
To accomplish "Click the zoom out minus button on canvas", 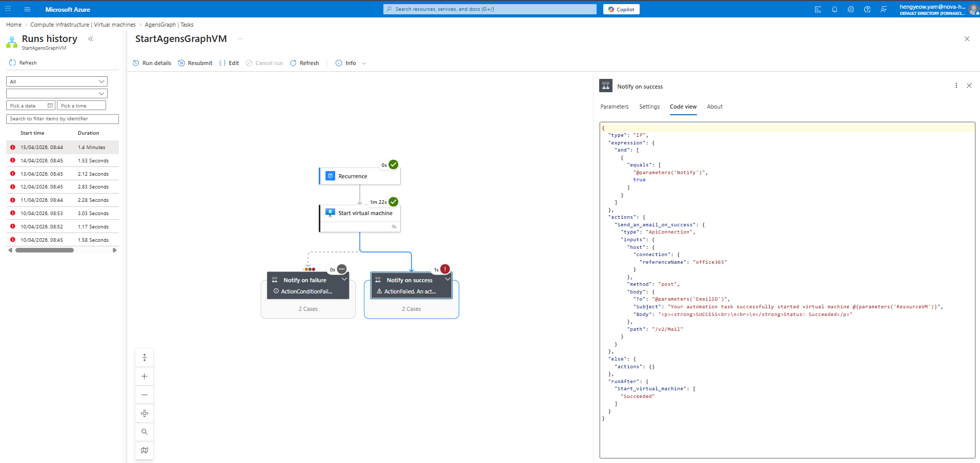I will 145,395.
